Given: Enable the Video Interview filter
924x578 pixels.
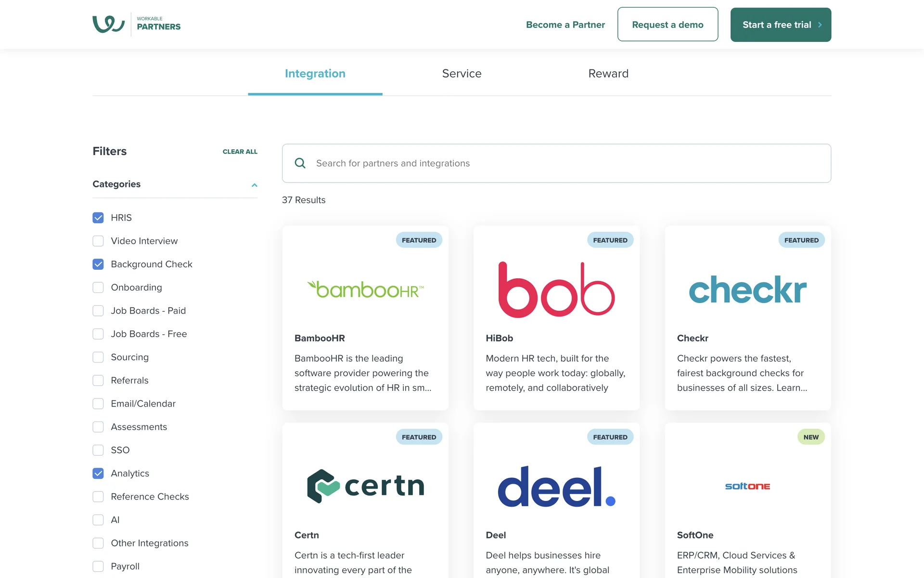Looking at the screenshot, I should (x=98, y=241).
